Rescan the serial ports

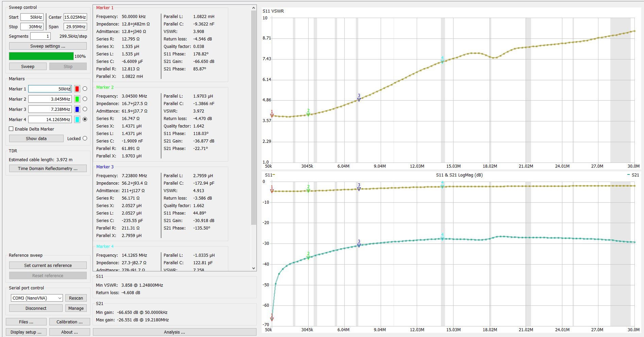(x=76, y=298)
